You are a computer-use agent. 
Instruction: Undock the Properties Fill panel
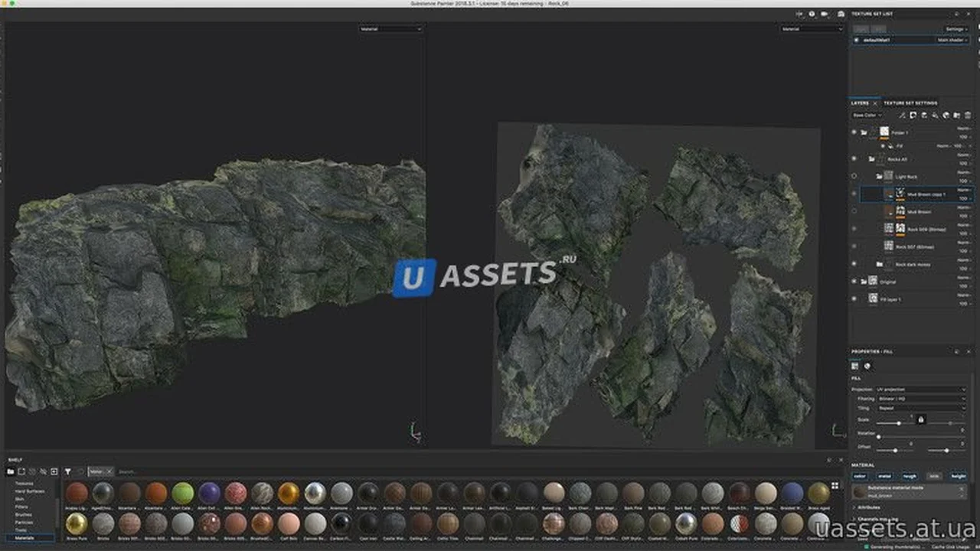(957, 352)
